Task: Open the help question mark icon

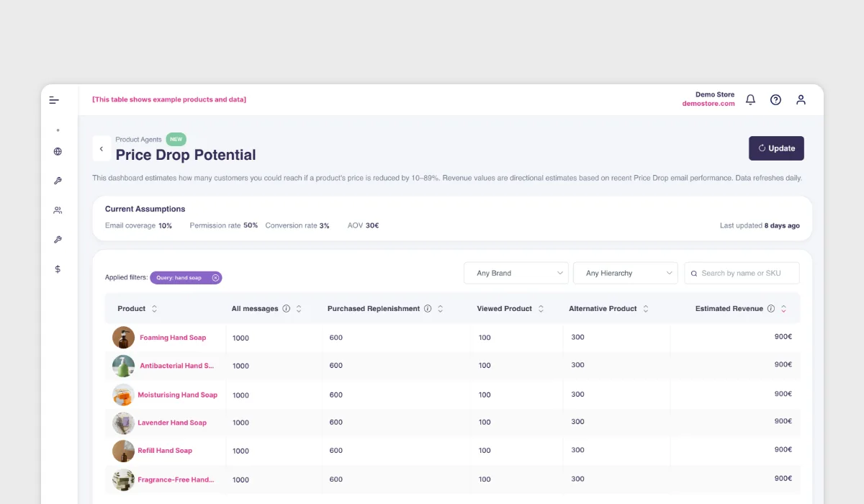Action: click(775, 100)
